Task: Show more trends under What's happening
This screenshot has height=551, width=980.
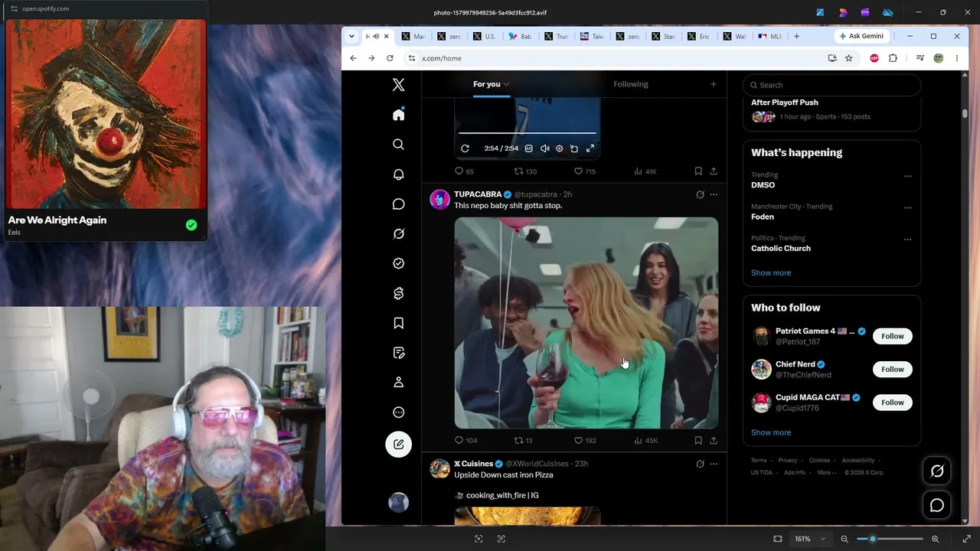Action: pos(771,272)
